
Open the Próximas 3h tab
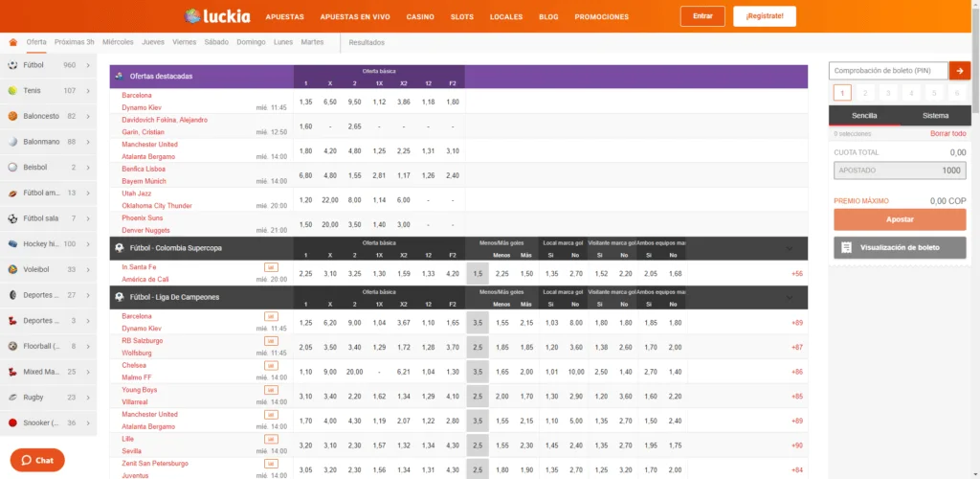(75, 42)
